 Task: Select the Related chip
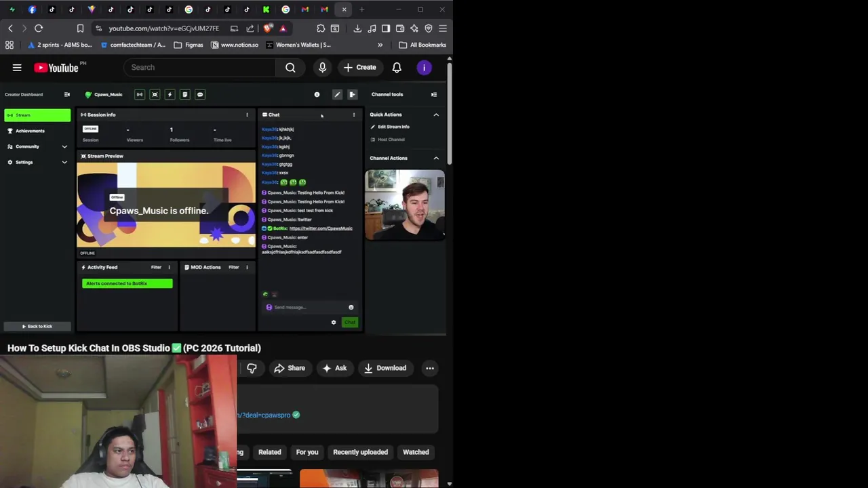coord(269,452)
